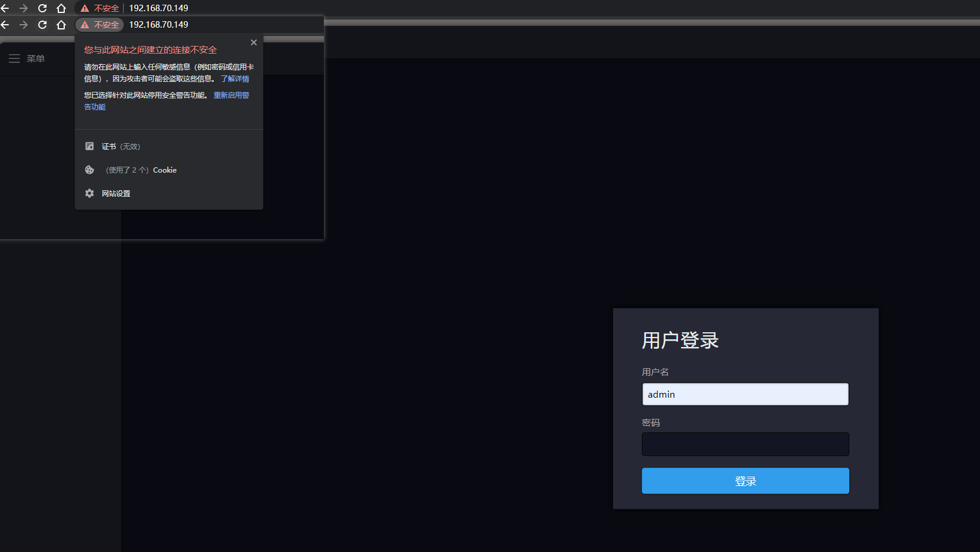Click the 您与此网站之间建立的连接不安全 popup title
Image resolution: width=980 pixels, height=552 pixels.
tap(150, 50)
